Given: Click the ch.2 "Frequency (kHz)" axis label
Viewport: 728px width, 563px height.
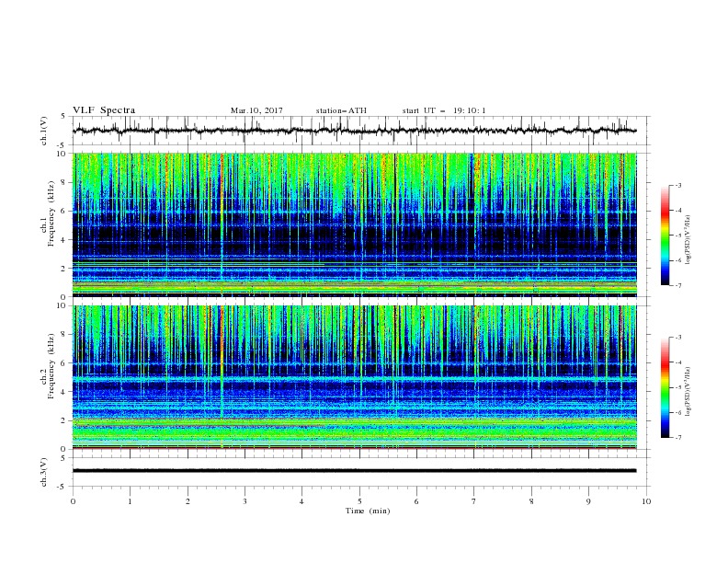Looking at the screenshot, I should [51, 366].
